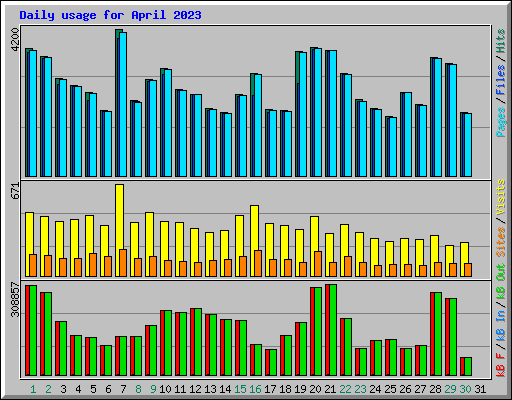
Task: Click the orange sites bar for day 20
Action: 318,264
